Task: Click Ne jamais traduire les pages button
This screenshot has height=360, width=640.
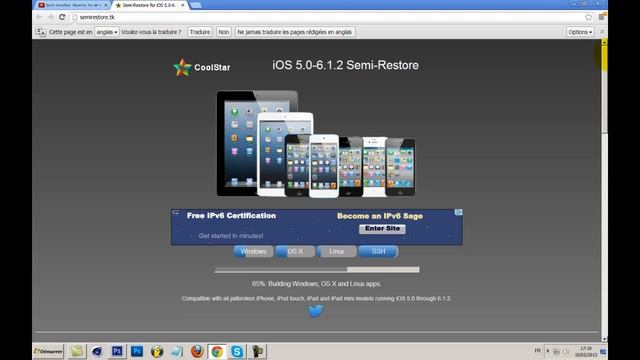Action: click(295, 32)
